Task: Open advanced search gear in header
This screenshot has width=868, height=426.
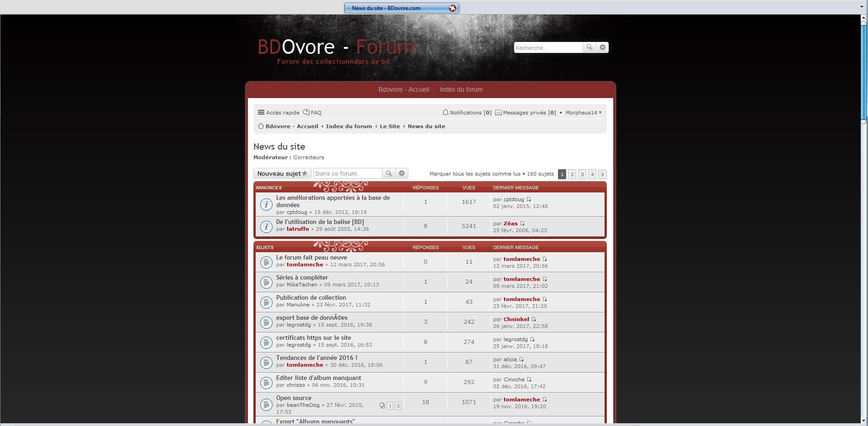Action: (x=603, y=47)
